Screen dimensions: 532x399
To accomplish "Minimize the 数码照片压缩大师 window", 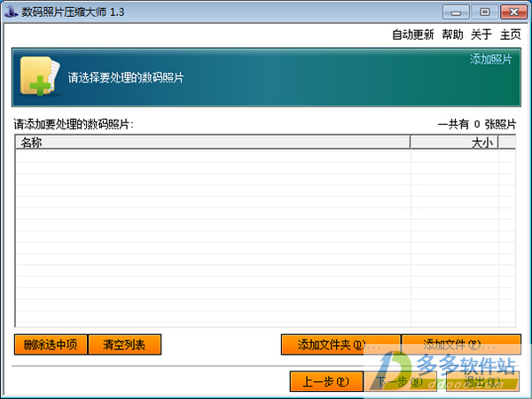I will click(x=456, y=12).
